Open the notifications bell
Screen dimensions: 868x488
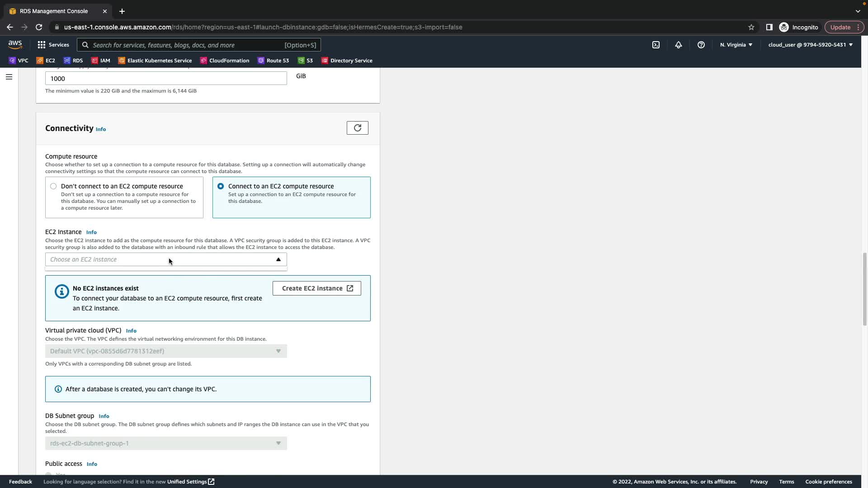[678, 45]
